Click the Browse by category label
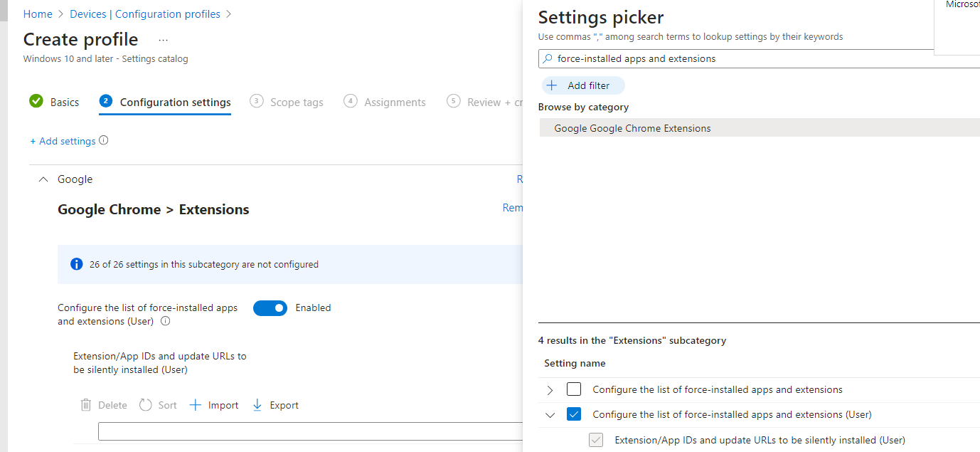The width and height of the screenshot is (980, 452). pos(583,107)
